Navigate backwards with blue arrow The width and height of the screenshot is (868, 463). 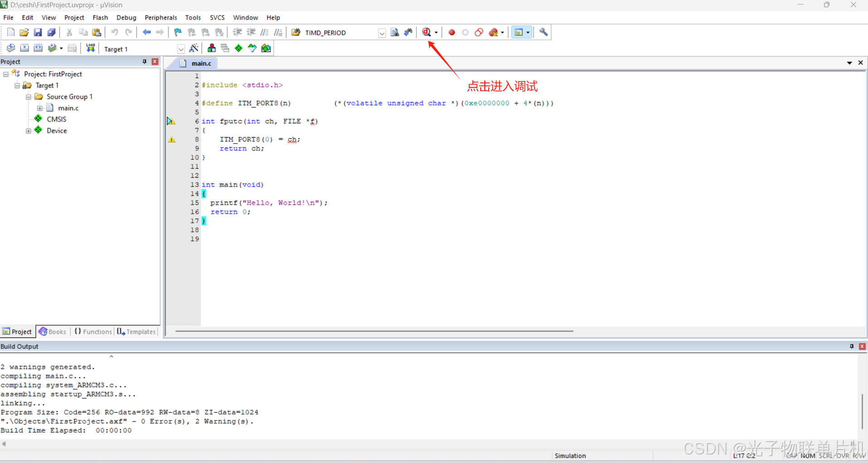pyautogui.click(x=146, y=32)
